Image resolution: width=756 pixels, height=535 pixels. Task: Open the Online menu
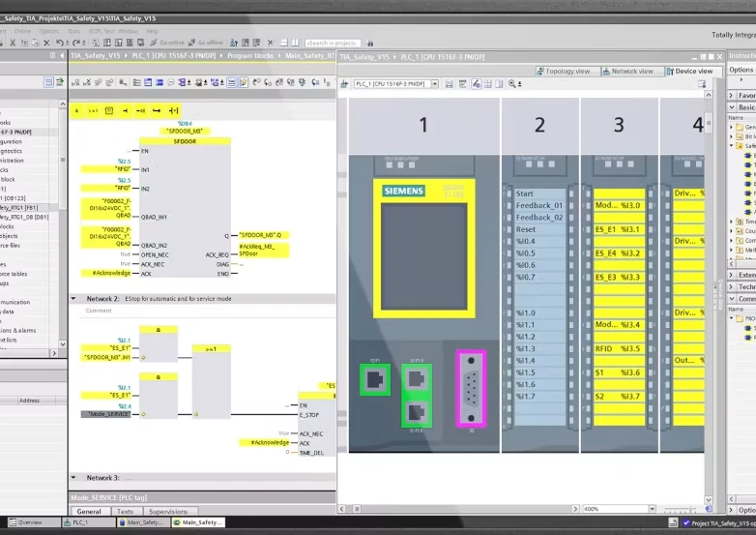coord(22,31)
